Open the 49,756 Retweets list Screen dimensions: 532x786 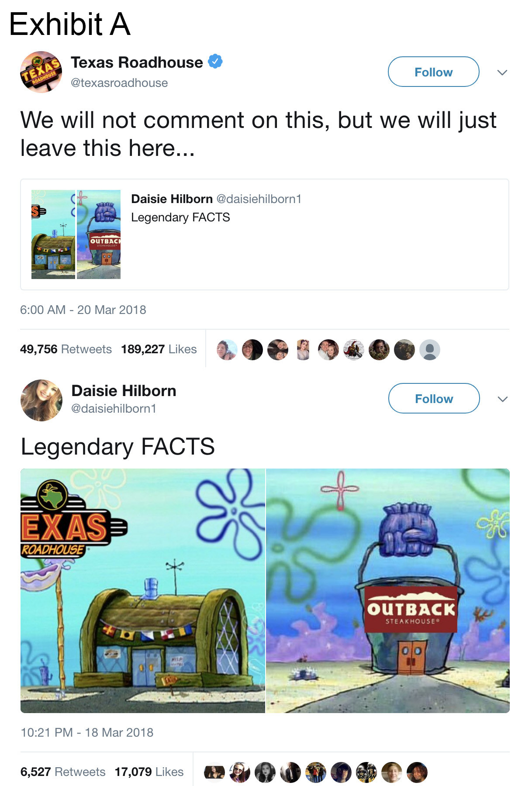pyautogui.click(x=66, y=349)
